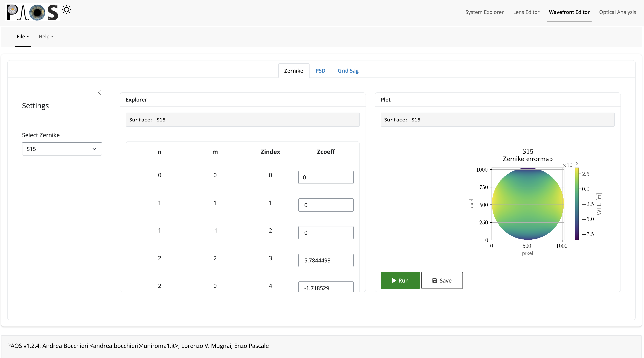The image size is (644, 358).
Task: Edit Zcoeff field for Zindex 1
Action: [326, 205]
